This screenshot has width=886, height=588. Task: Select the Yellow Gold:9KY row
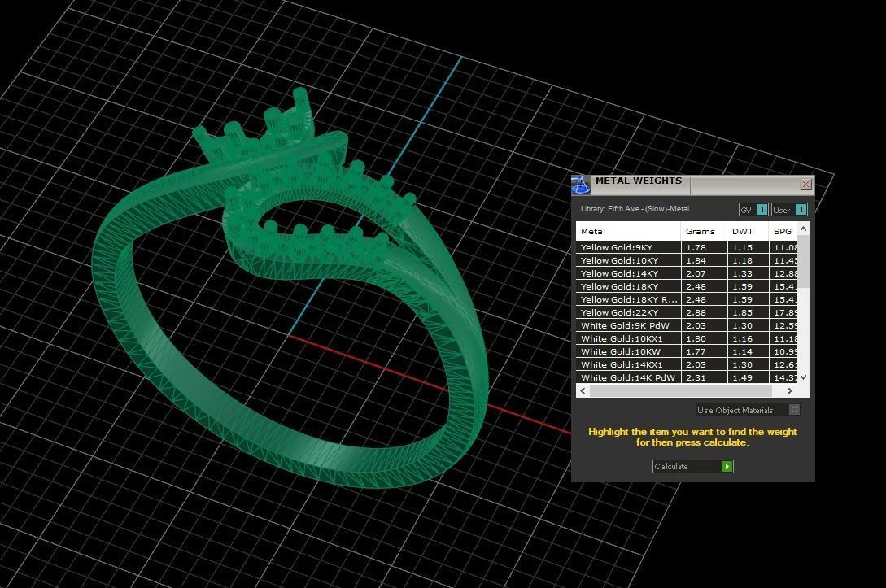pos(687,247)
